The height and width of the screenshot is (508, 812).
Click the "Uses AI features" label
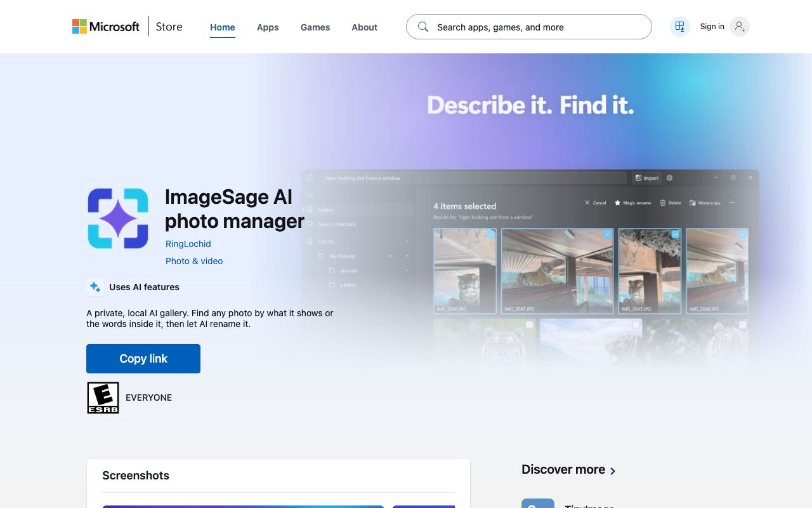tap(144, 287)
